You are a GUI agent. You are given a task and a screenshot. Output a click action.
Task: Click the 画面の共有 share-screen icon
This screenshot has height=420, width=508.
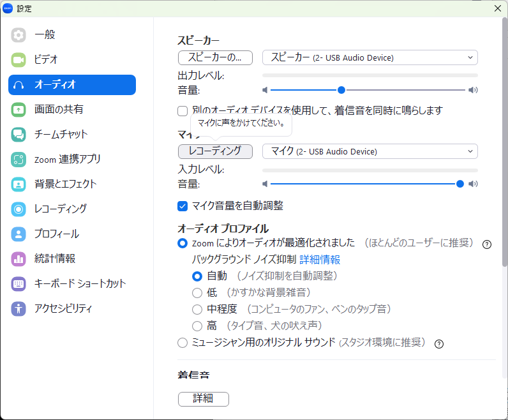pos(19,110)
